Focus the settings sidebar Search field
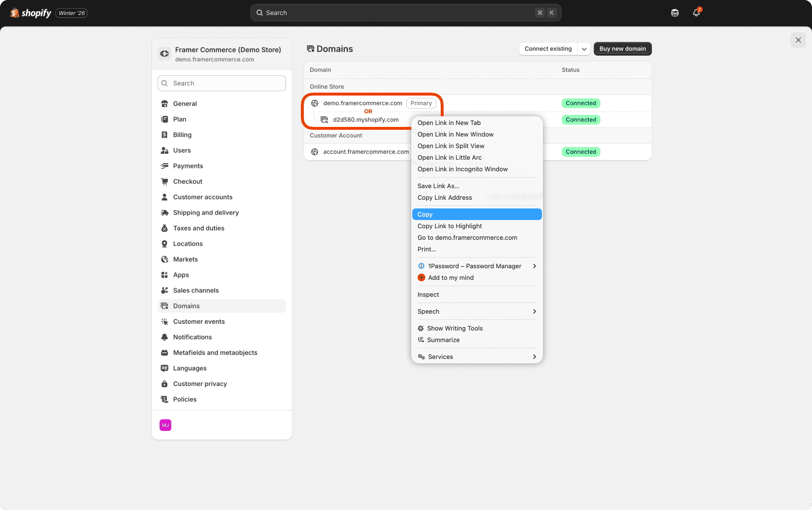Viewport: 812px width, 510px height. pyautogui.click(x=222, y=83)
